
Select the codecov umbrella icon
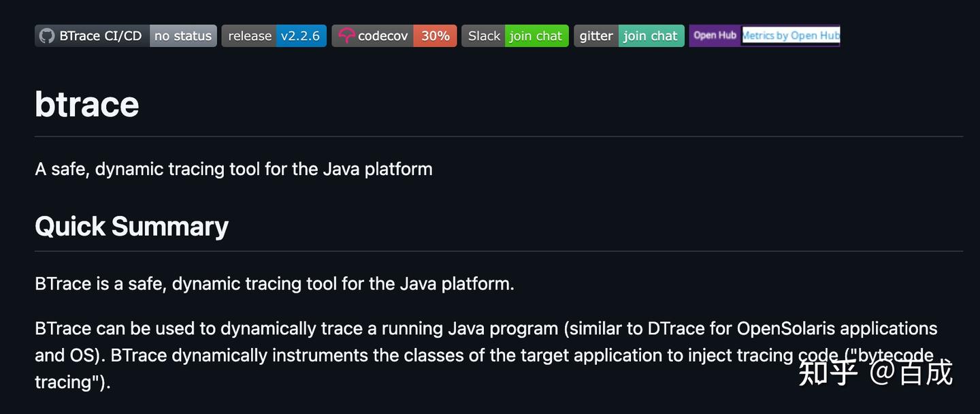point(346,35)
